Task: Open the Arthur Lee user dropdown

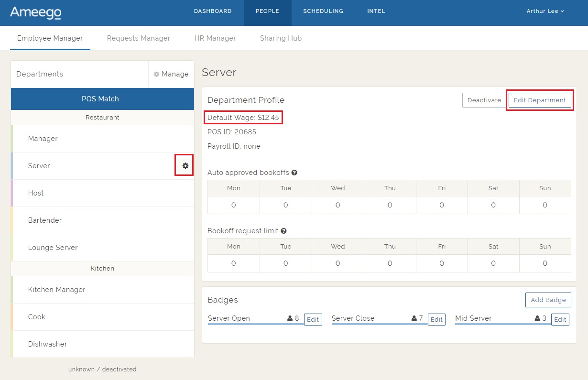Action: [545, 11]
